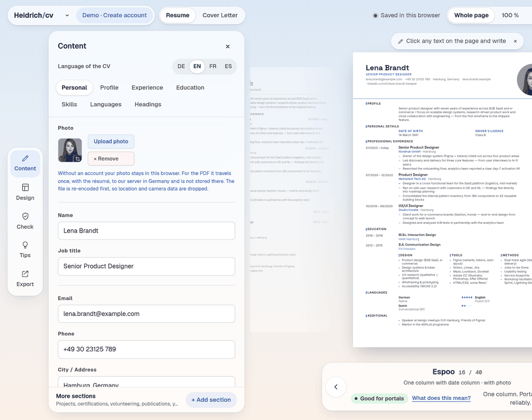
Task: Click Upload photo button
Action: (111, 141)
